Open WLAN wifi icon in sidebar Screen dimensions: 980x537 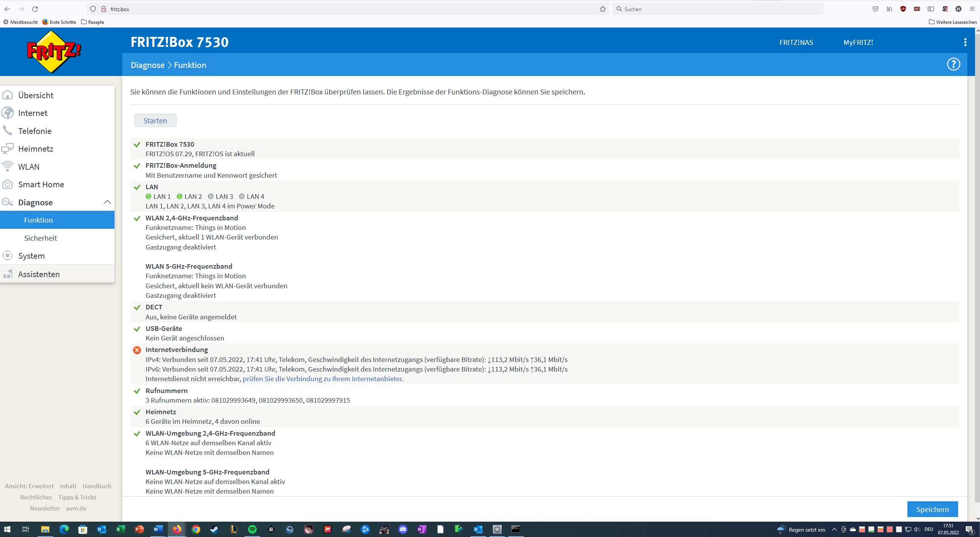click(8, 167)
